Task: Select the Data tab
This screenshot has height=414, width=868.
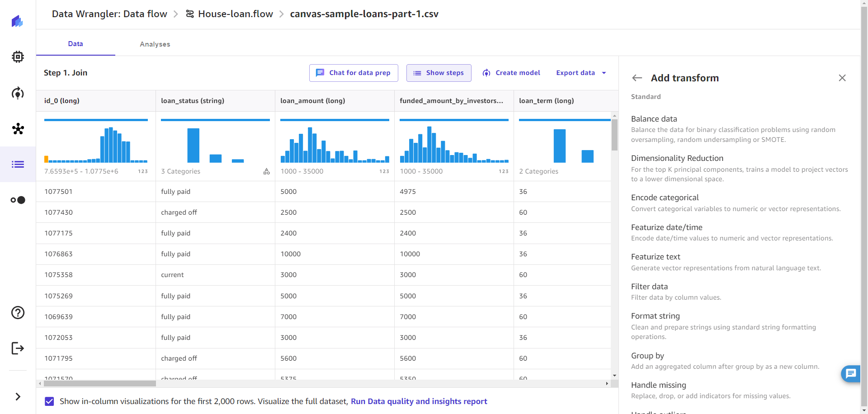Action: click(75, 44)
